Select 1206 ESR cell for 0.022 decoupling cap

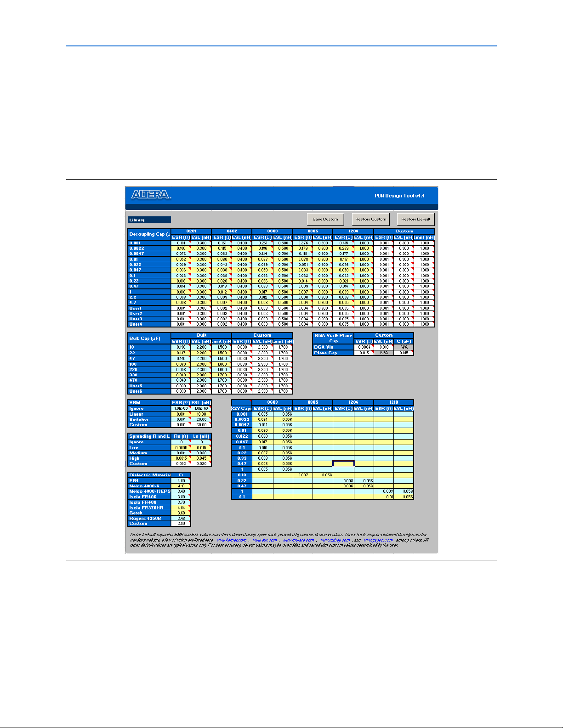coord(343,265)
